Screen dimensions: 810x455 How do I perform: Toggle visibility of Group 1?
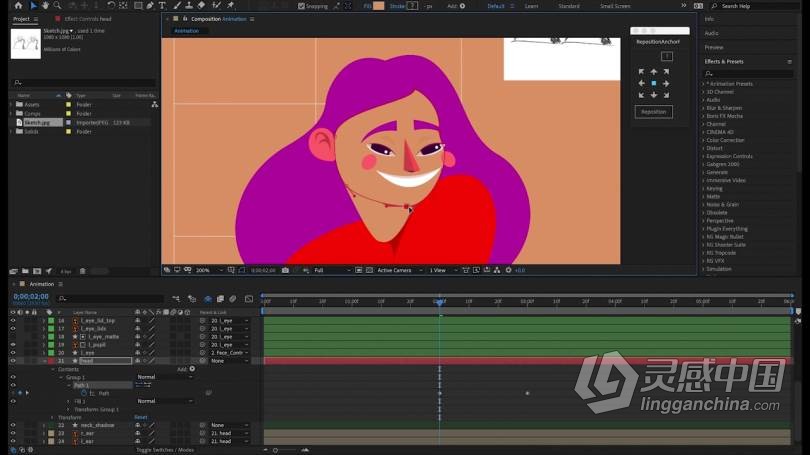tap(13, 377)
